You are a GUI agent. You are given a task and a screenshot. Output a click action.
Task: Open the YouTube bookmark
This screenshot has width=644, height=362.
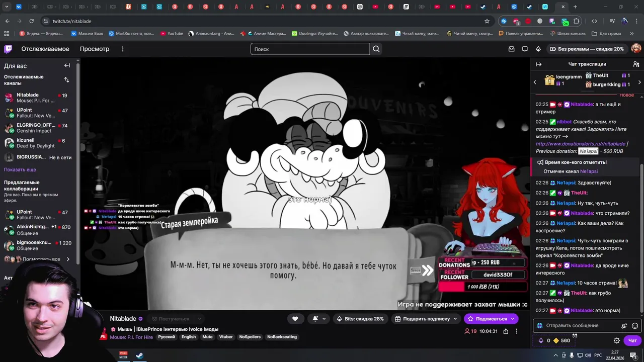tap(172, 34)
